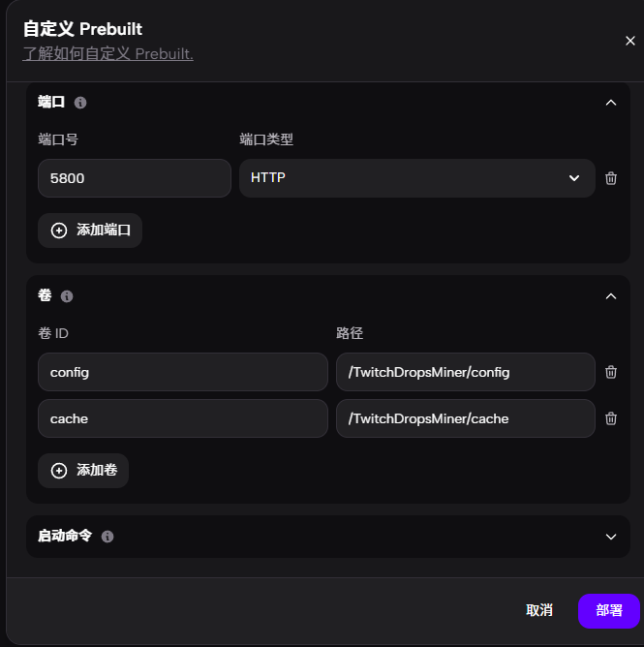Click the 添加卷 button
This screenshot has height=647, width=644.
click(x=83, y=471)
